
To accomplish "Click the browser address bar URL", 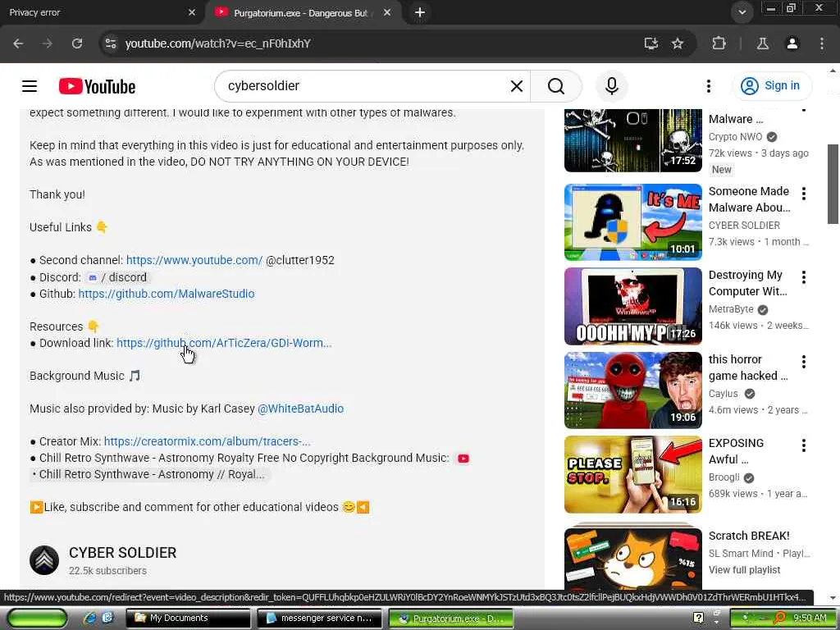I will click(217, 43).
